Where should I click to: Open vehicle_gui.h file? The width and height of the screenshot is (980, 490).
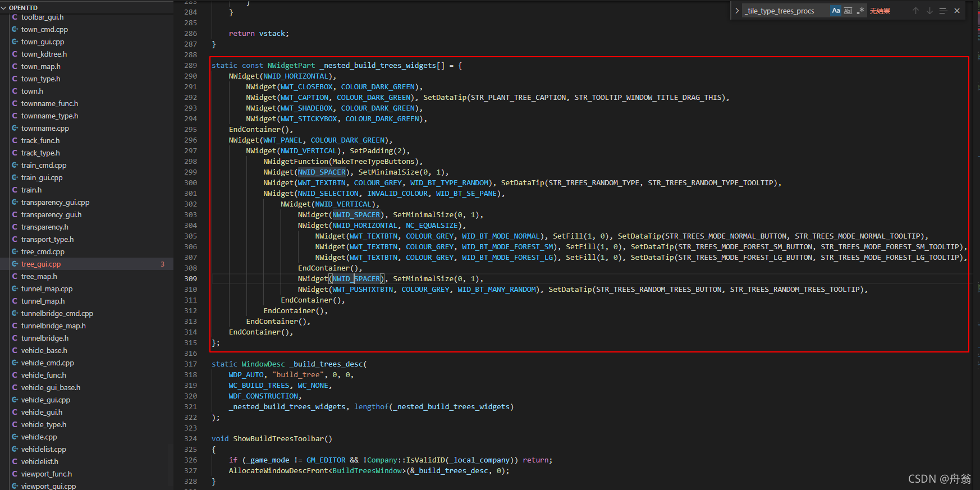pyautogui.click(x=86, y=412)
